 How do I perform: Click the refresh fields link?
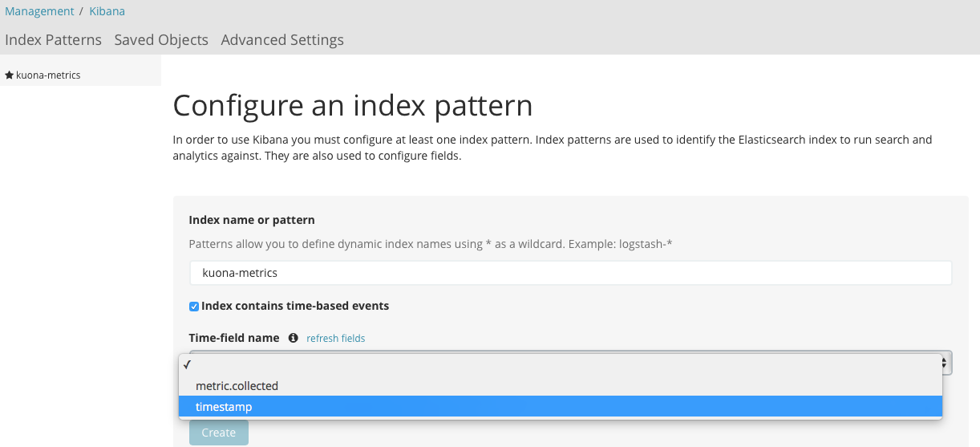(336, 339)
